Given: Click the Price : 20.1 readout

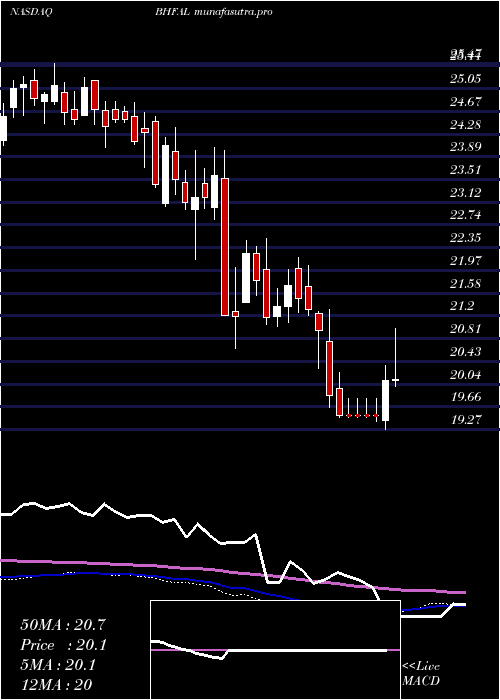Looking at the screenshot, I should [63, 645].
